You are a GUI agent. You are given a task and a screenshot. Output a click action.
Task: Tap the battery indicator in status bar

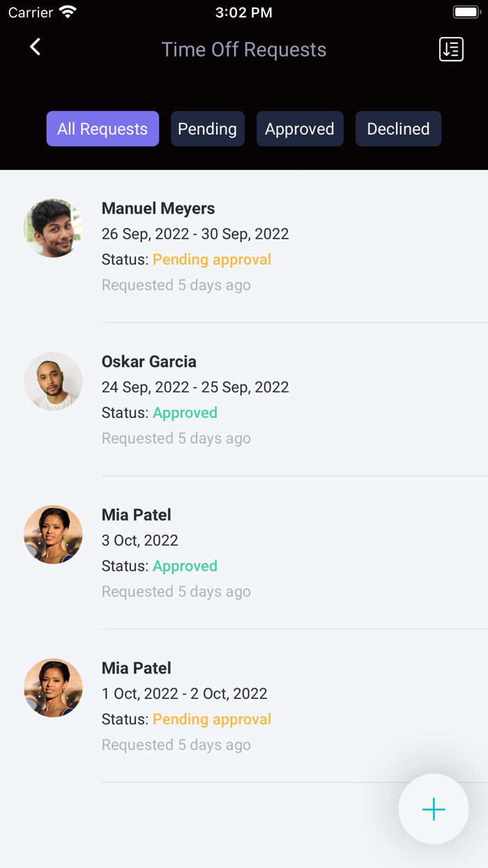click(466, 11)
